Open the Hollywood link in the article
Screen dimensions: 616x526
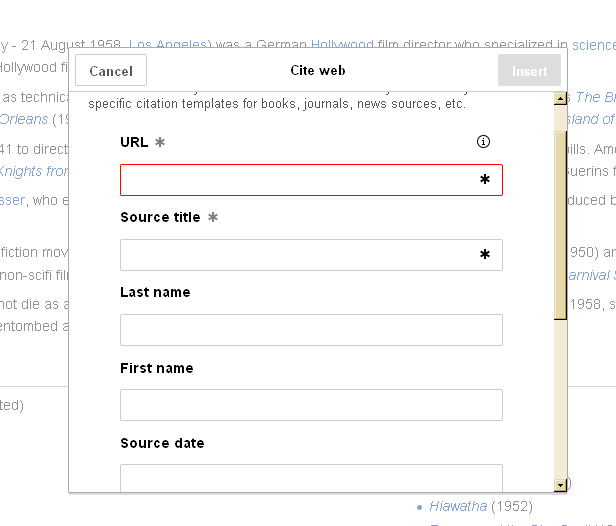point(342,45)
